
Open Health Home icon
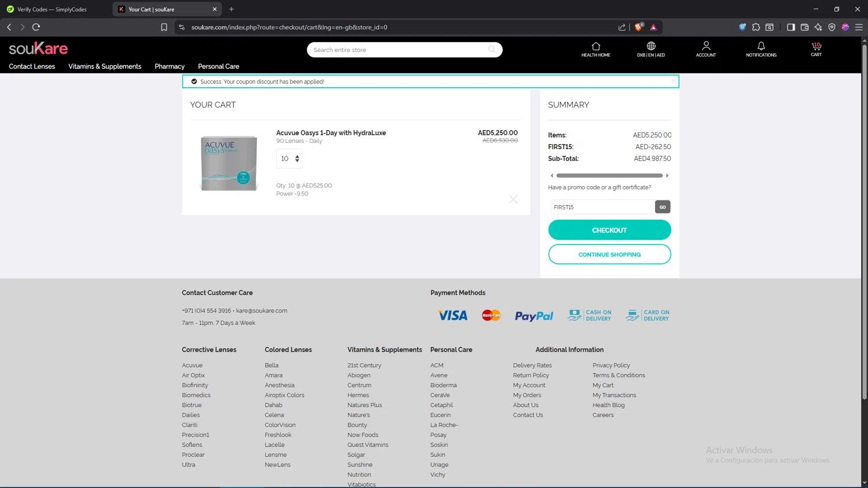(595, 49)
